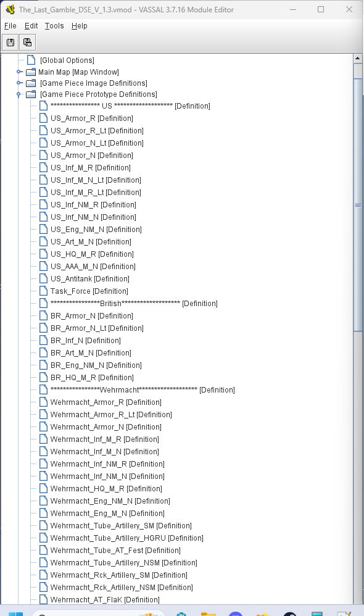Open the File menu
Screen dimensions: 364x616
10,26
